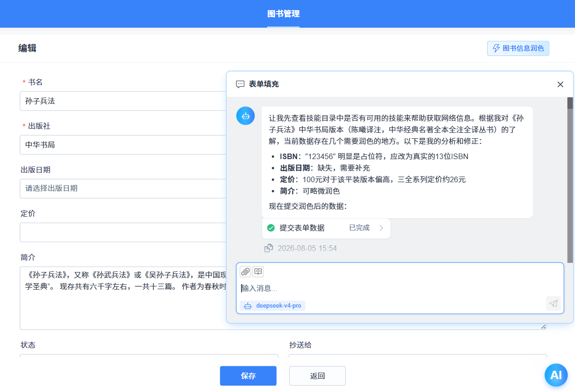Screen dimensions: 575x392
Task: Click the chat bubble icon beside 表单填充
Action: [240, 84]
